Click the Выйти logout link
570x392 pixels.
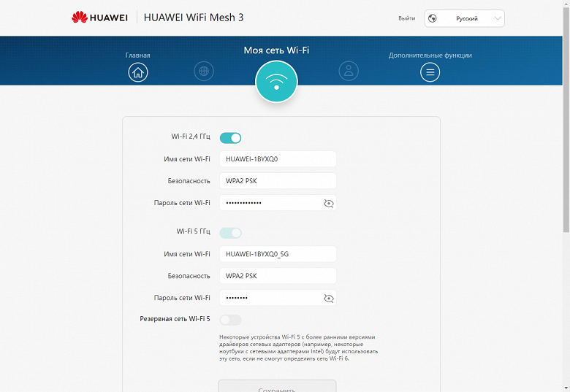point(407,18)
